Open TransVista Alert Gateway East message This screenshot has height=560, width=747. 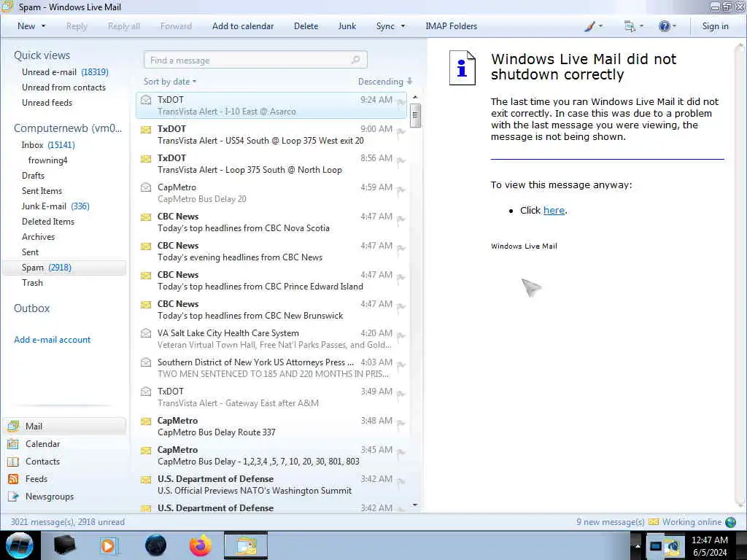[x=271, y=397]
